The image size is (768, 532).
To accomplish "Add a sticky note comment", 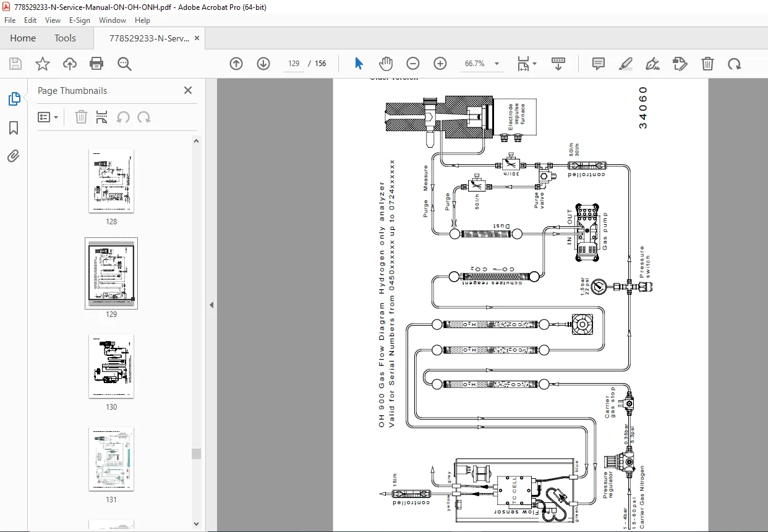I will tap(598, 64).
